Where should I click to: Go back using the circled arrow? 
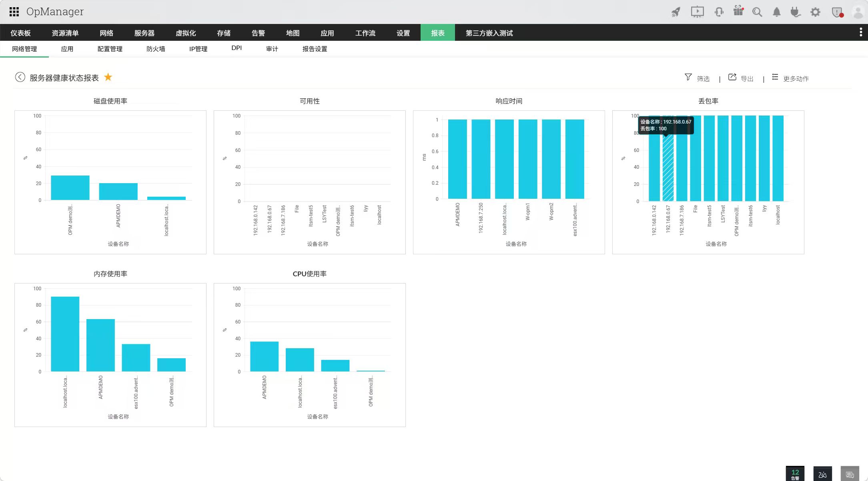[x=20, y=77]
